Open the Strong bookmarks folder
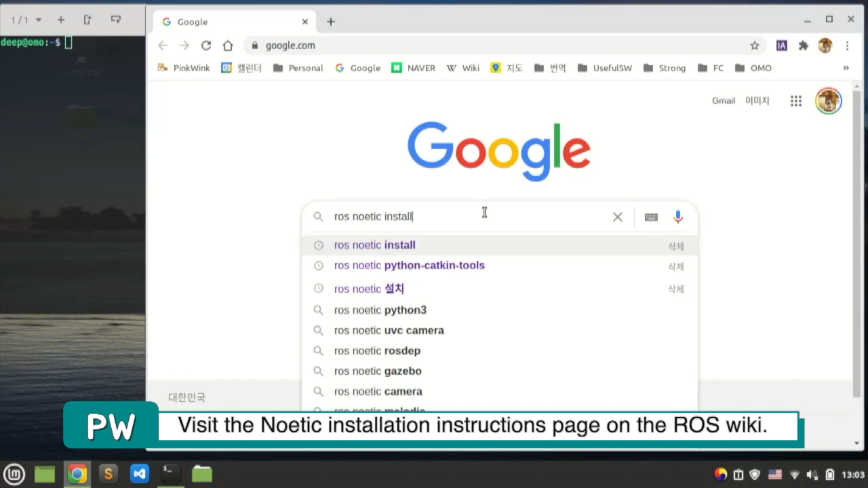The image size is (868, 488). 665,68
